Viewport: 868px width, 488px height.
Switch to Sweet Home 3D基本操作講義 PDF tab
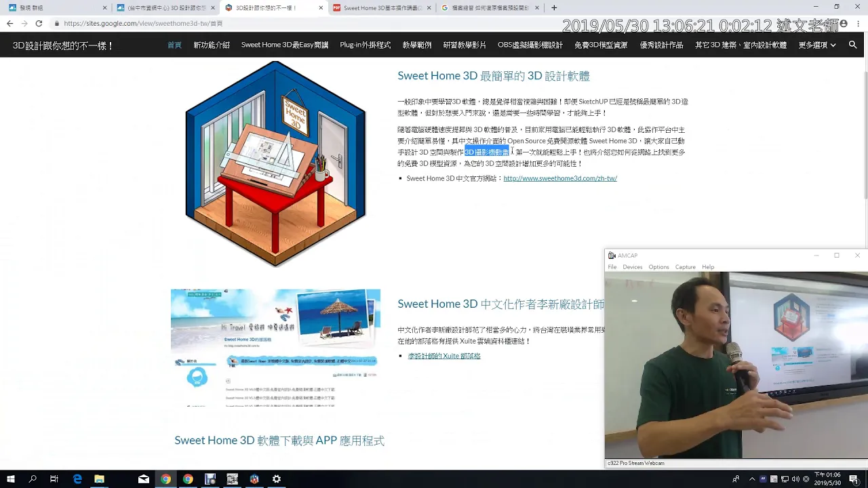pos(382,8)
